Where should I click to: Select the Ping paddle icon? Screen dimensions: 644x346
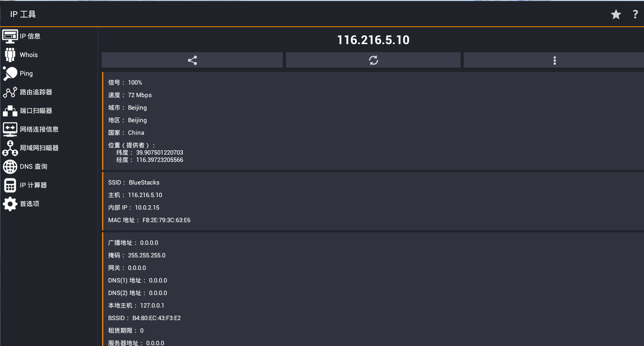[10, 73]
